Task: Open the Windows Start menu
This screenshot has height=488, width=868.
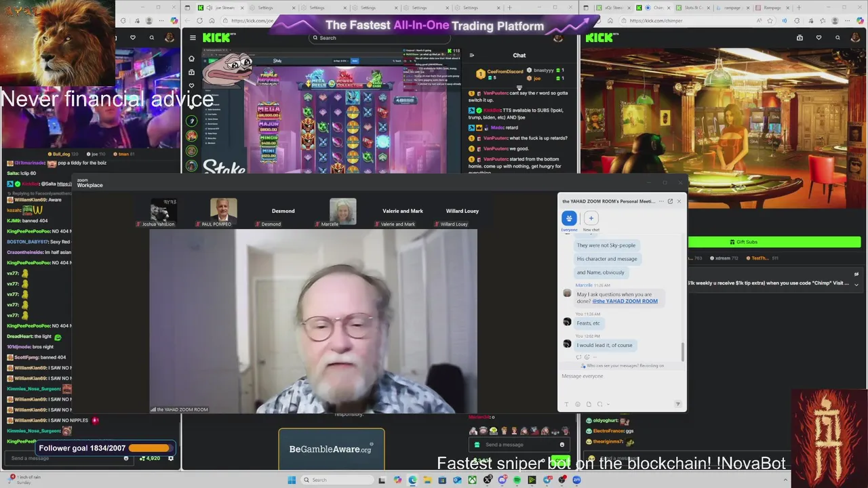Action: coord(292,480)
